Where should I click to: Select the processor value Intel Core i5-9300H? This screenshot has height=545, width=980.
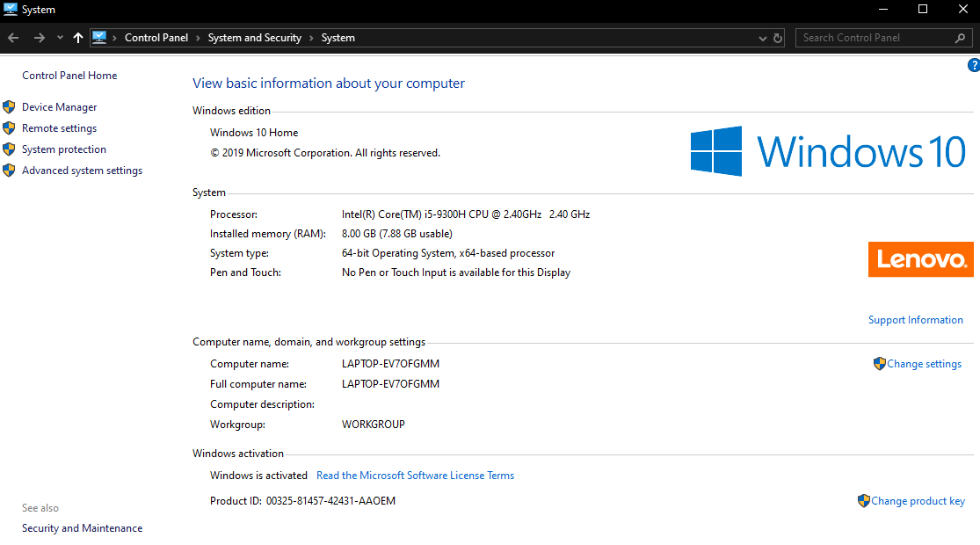pyautogui.click(x=466, y=214)
